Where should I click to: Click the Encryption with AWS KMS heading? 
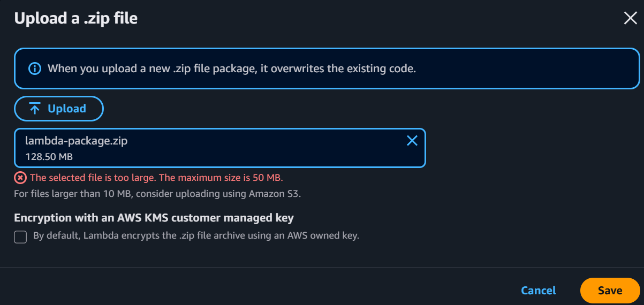(x=154, y=218)
